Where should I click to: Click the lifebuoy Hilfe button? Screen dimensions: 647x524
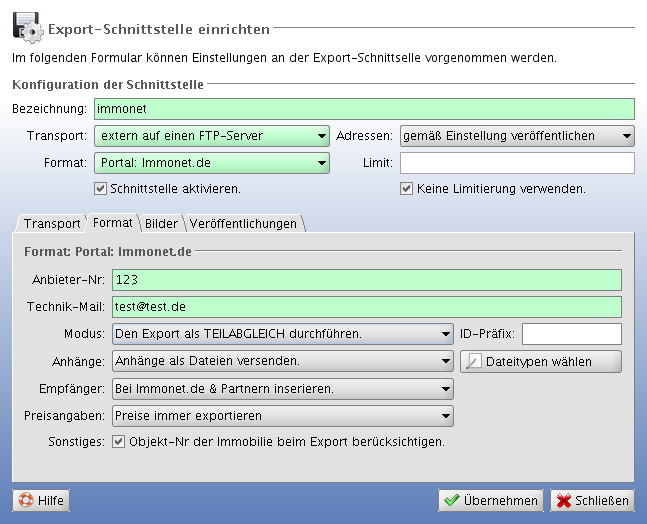point(41,500)
